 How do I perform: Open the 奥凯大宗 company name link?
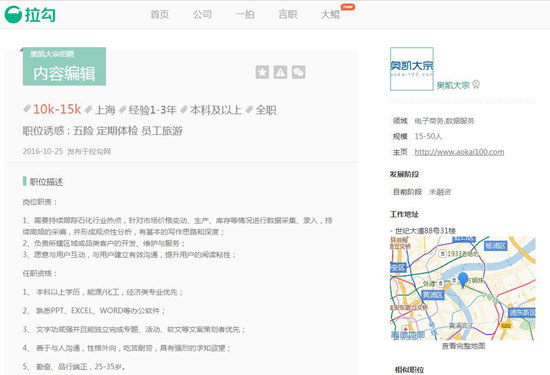coord(453,85)
